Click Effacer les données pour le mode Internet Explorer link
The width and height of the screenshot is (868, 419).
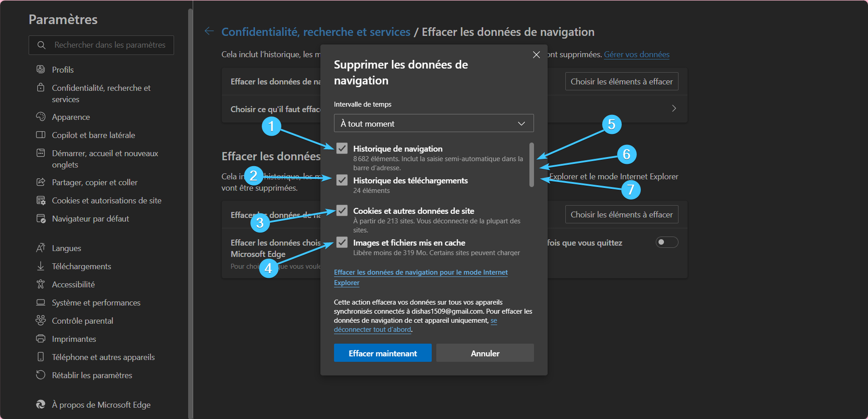tap(421, 277)
